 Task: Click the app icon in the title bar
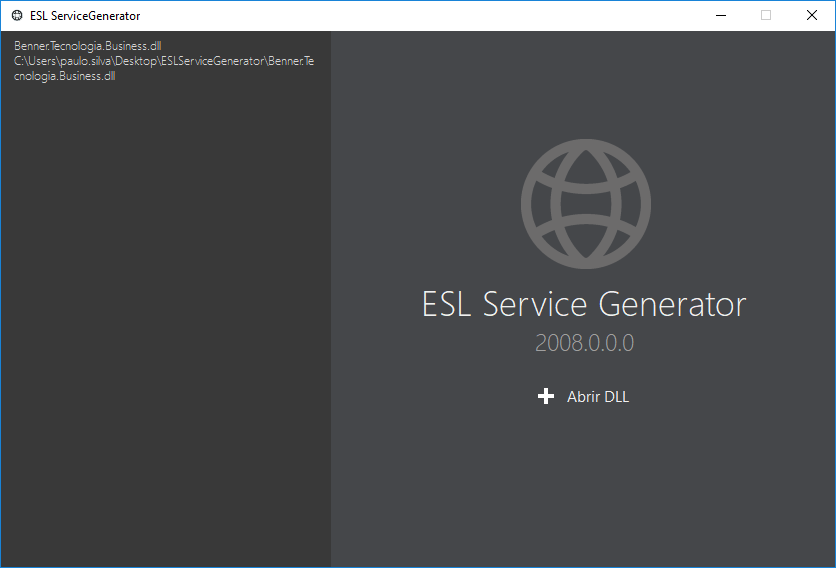click(x=17, y=15)
